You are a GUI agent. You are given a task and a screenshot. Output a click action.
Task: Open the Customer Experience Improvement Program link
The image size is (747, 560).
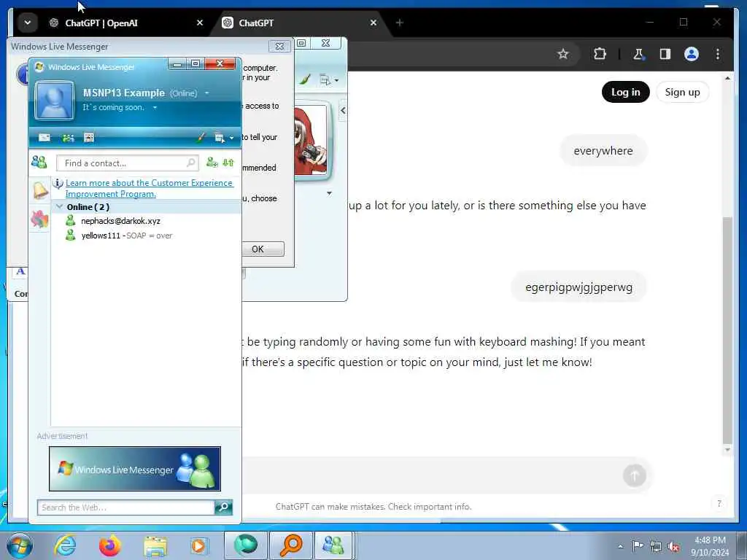pyautogui.click(x=149, y=188)
